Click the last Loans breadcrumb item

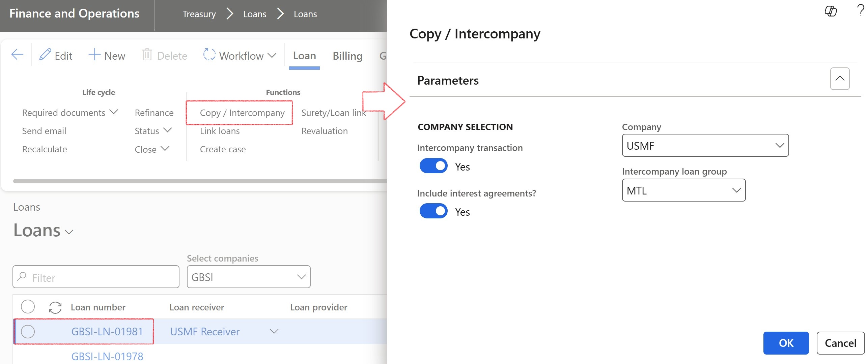(x=305, y=14)
